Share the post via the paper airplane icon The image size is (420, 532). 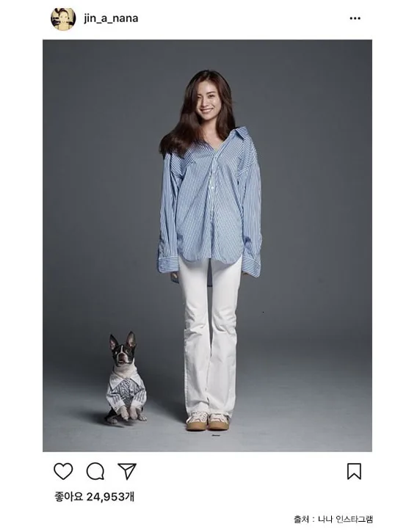coord(127,471)
